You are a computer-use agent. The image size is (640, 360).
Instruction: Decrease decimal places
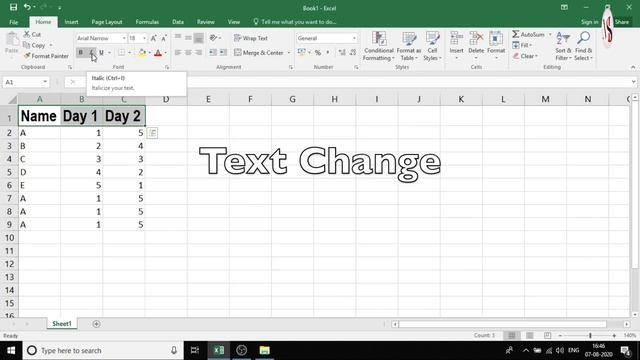(x=353, y=52)
